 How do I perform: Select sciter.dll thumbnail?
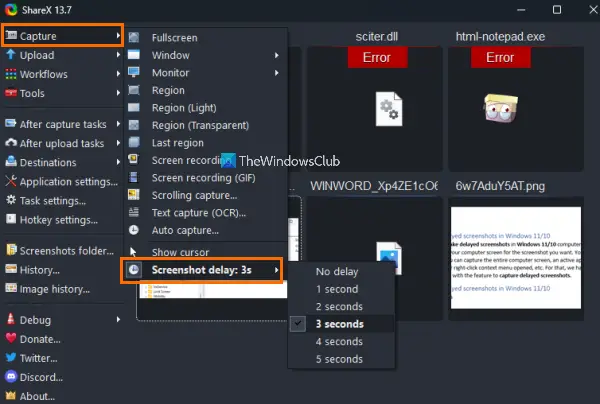[375, 109]
